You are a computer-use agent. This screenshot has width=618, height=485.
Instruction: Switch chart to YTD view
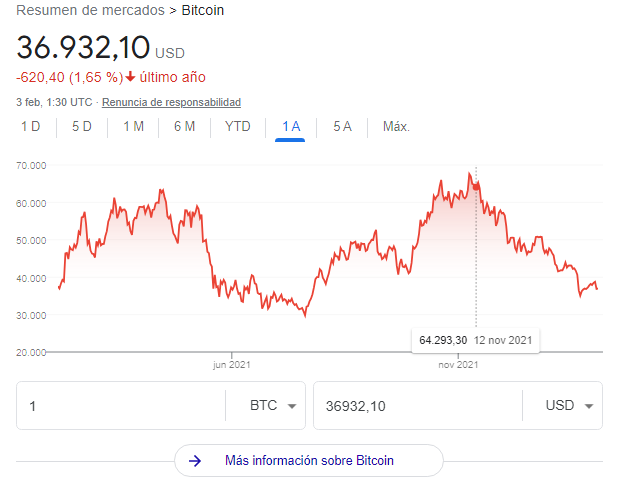coord(238,126)
